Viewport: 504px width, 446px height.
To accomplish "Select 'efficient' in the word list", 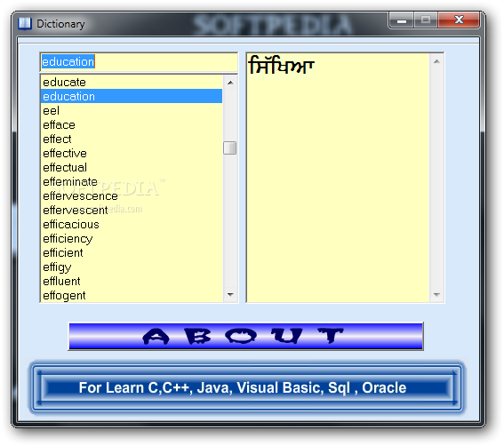I will 132,252.
